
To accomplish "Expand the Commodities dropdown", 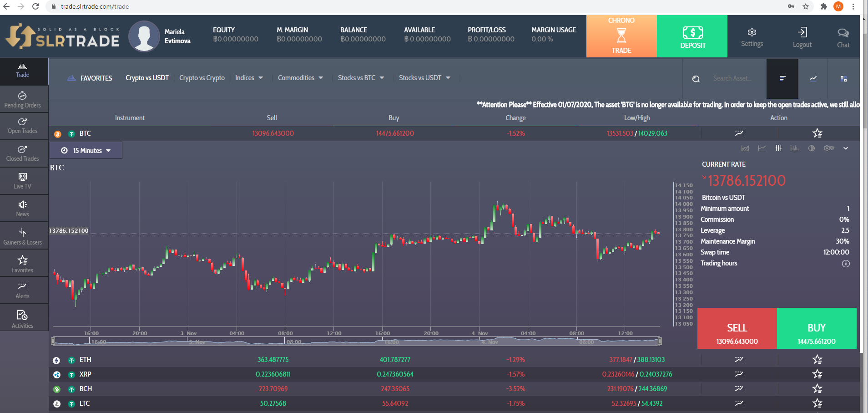I will [300, 78].
